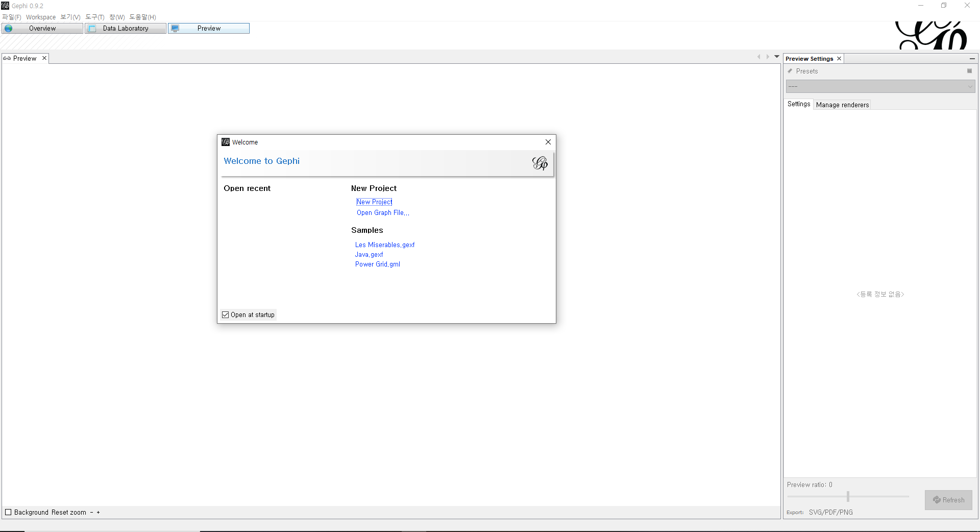The image size is (980, 532).
Task: Click the Gephi icon in the Welcome title bar
Action: [226, 142]
